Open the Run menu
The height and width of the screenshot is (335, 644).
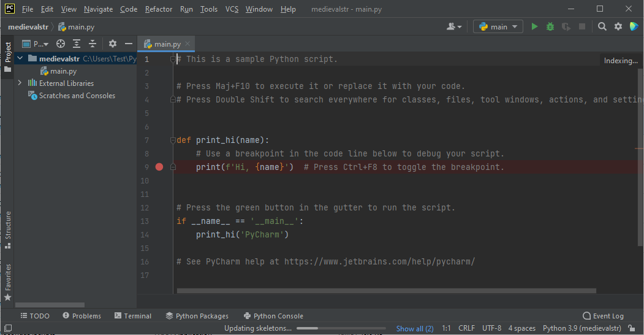(x=186, y=9)
